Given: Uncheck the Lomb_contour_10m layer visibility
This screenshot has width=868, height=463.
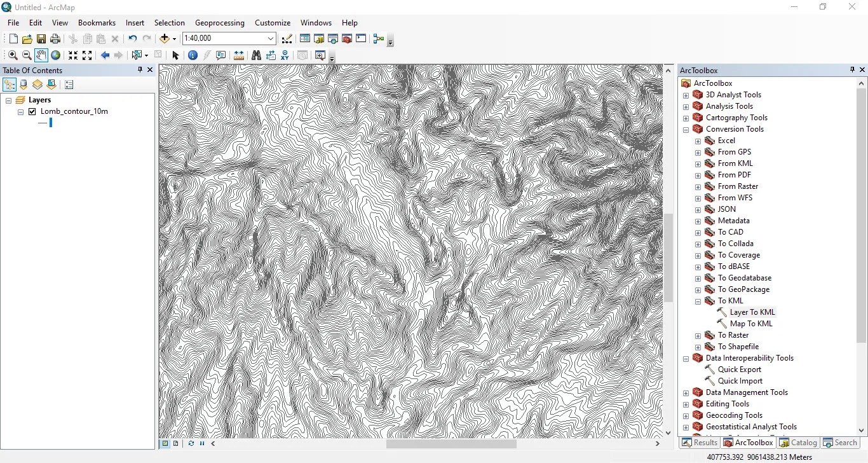Looking at the screenshot, I should [32, 111].
